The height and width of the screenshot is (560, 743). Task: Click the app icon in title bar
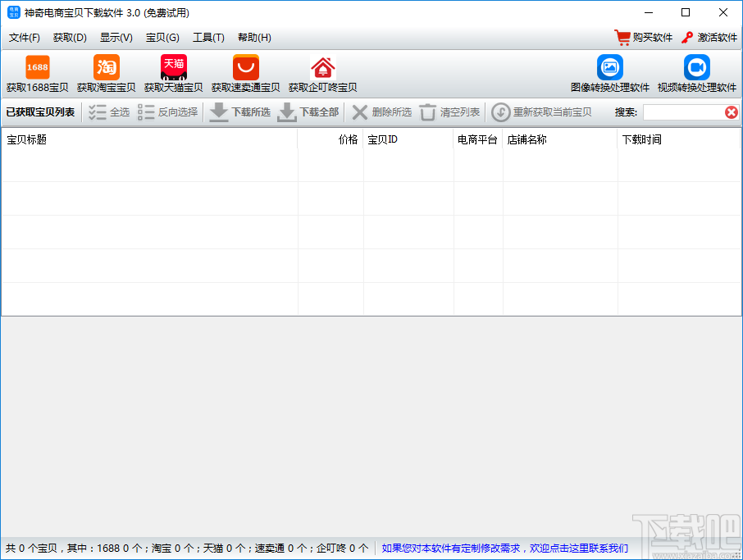14,12
